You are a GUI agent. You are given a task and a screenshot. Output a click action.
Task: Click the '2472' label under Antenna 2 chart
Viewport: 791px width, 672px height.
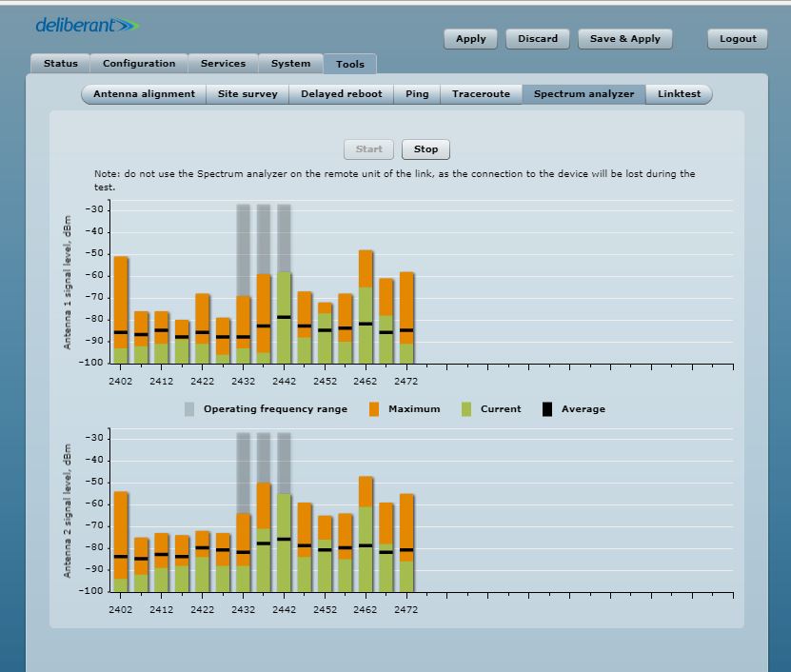(x=406, y=609)
